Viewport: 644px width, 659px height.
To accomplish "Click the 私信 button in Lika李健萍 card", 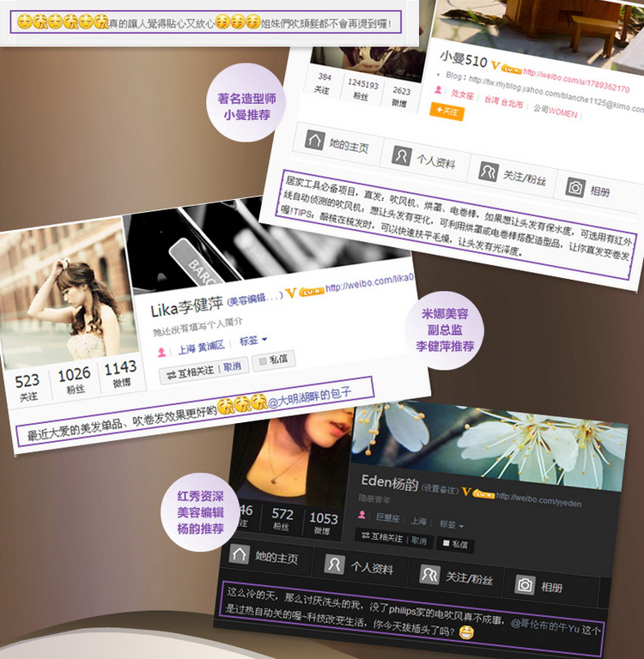I will [273, 360].
